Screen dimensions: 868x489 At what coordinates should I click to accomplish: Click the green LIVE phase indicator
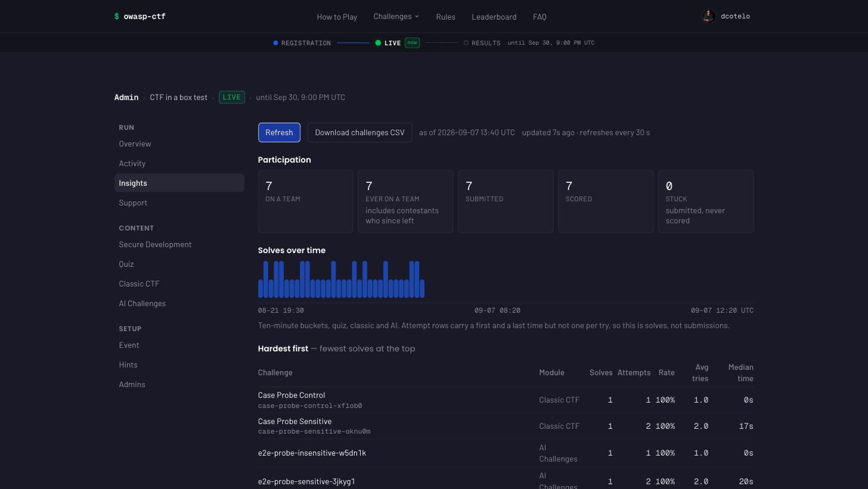pos(388,43)
